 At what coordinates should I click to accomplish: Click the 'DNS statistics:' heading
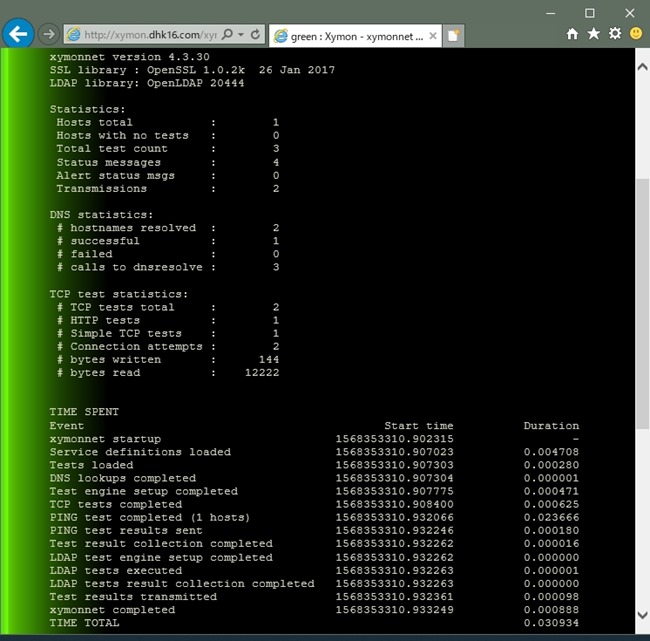point(101,215)
